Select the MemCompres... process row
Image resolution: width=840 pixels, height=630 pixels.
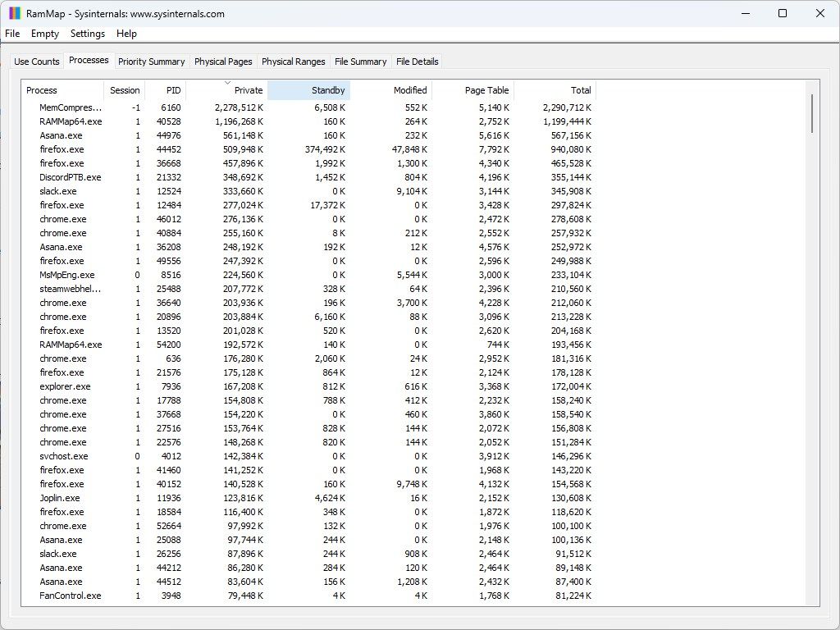click(x=309, y=107)
